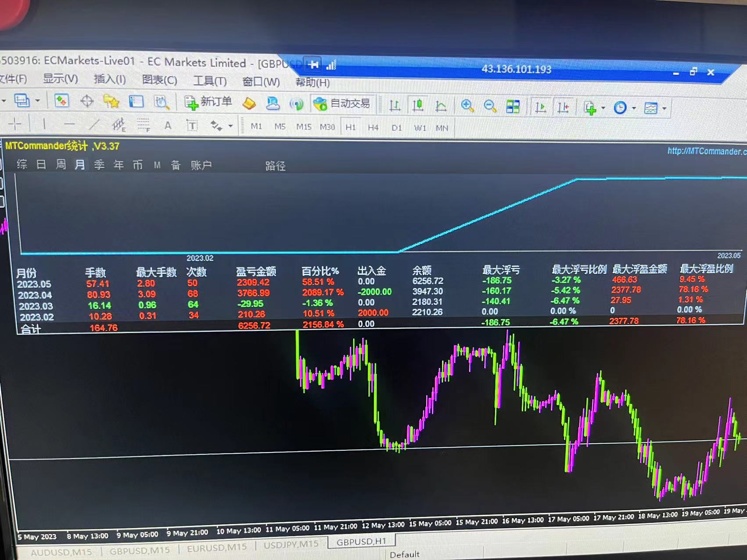747x560 pixels.
Task: Switch to candlestick chart display
Action: coord(418,105)
